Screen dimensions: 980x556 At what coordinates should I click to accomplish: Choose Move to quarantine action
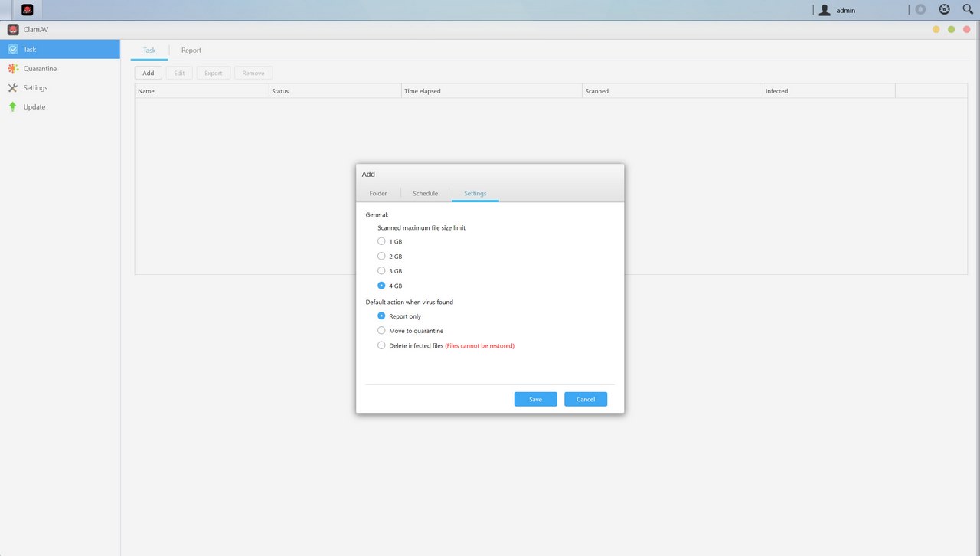pos(381,330)
